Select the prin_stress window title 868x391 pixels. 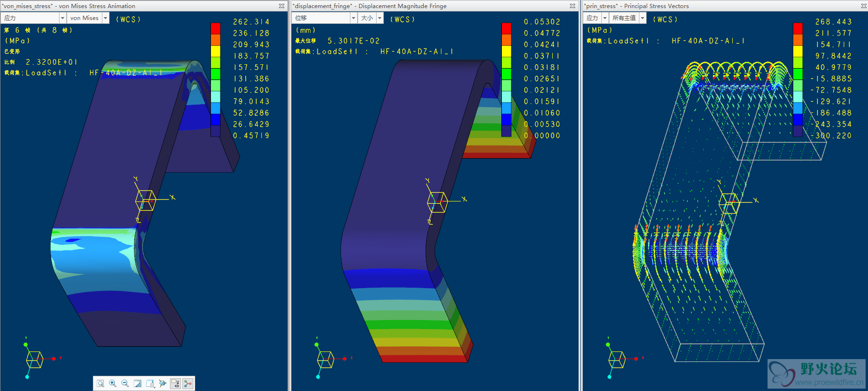coord(637,6)
